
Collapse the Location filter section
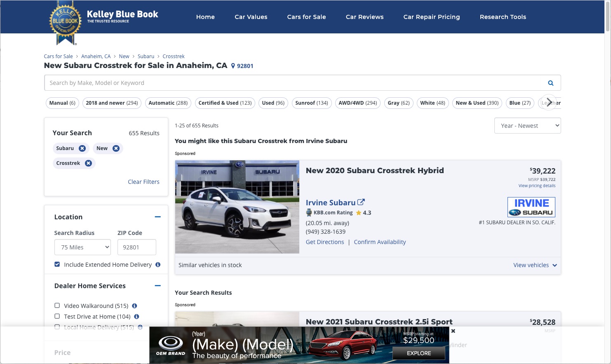[x=157, y=217]
